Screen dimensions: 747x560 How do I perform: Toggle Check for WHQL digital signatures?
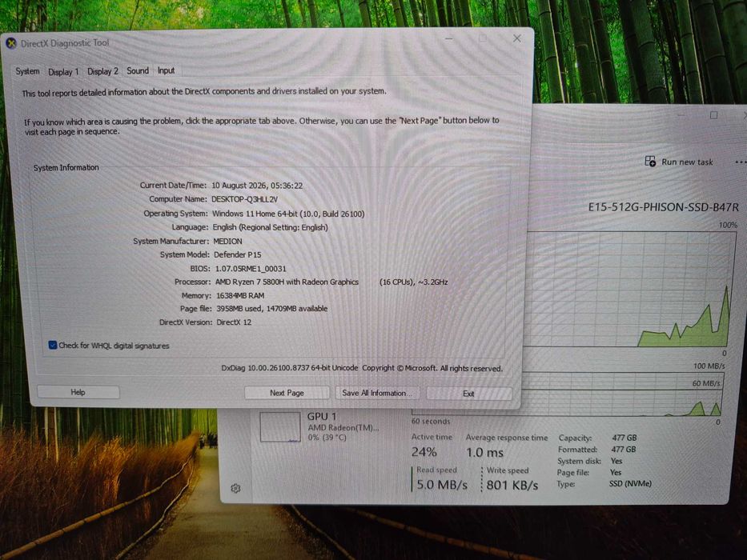tap(53, 346)
